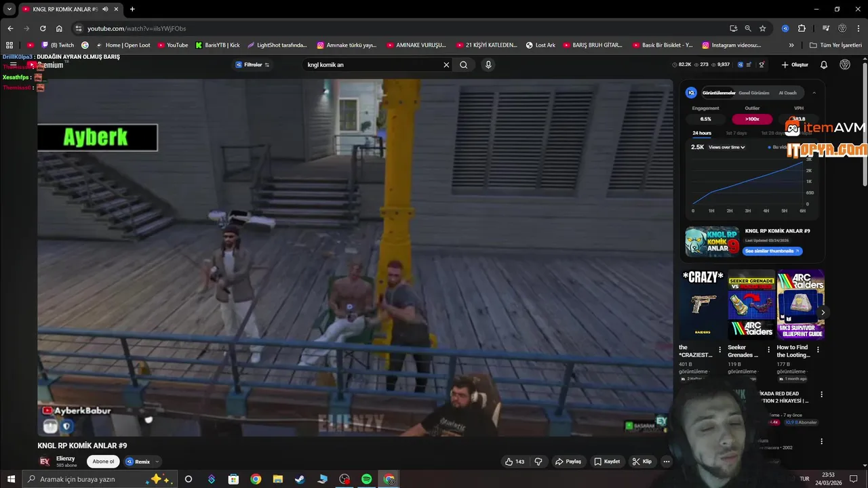Open a new Chrome tab

(x=132, y=9)
